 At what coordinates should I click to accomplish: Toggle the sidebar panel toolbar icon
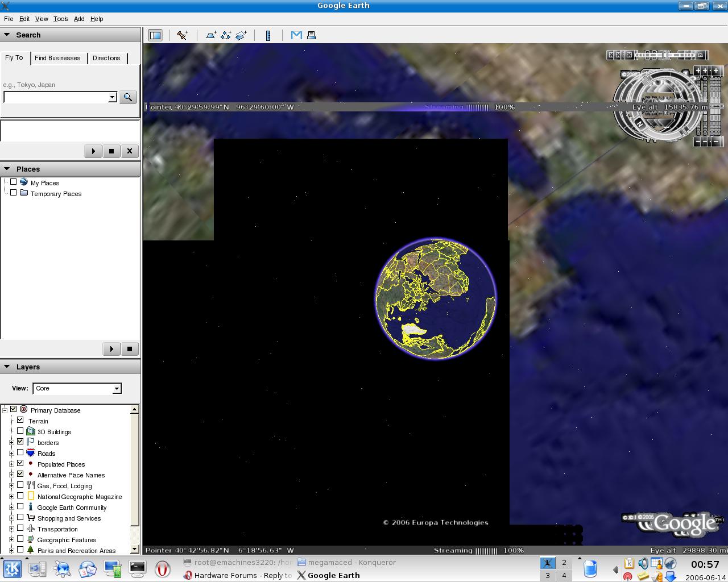tap(155, 35)
